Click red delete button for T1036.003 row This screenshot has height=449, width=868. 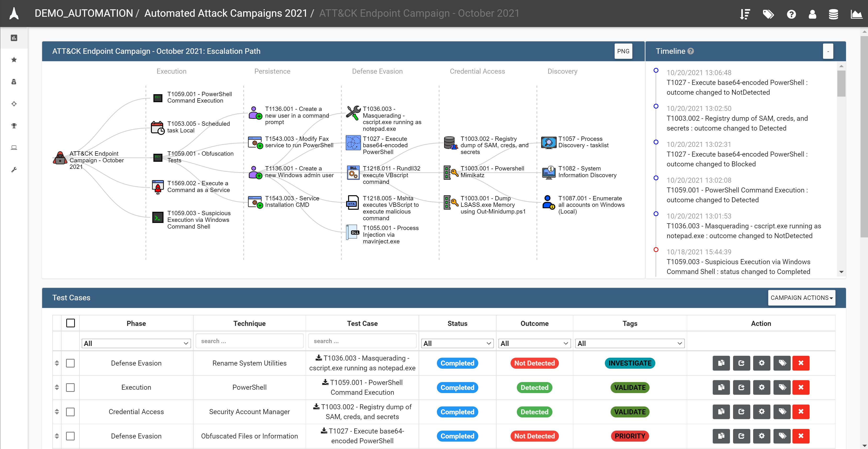801,363
